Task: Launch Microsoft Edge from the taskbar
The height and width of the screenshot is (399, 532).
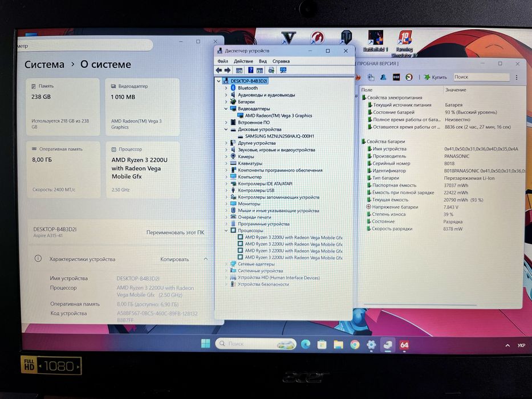Action: (x=306, y=344)
